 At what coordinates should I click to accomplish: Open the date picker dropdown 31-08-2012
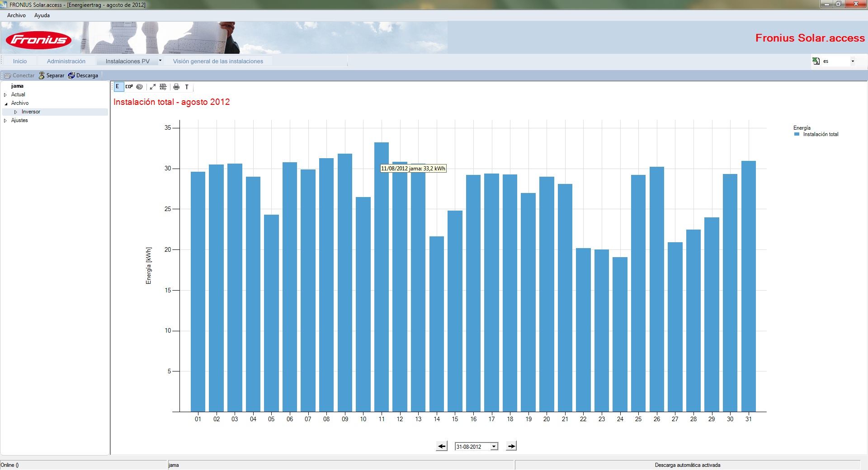[494, 446]
